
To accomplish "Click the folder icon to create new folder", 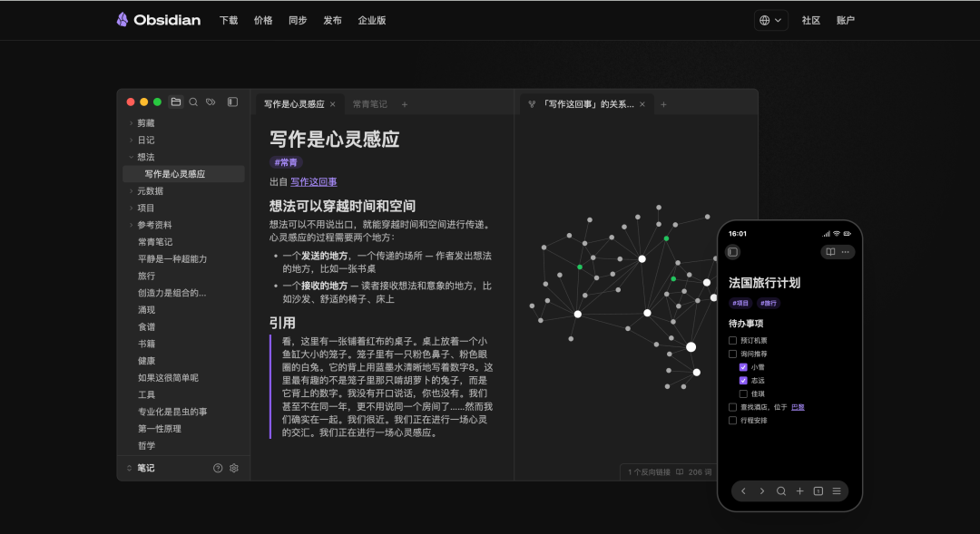I will [x=176, y=102].
